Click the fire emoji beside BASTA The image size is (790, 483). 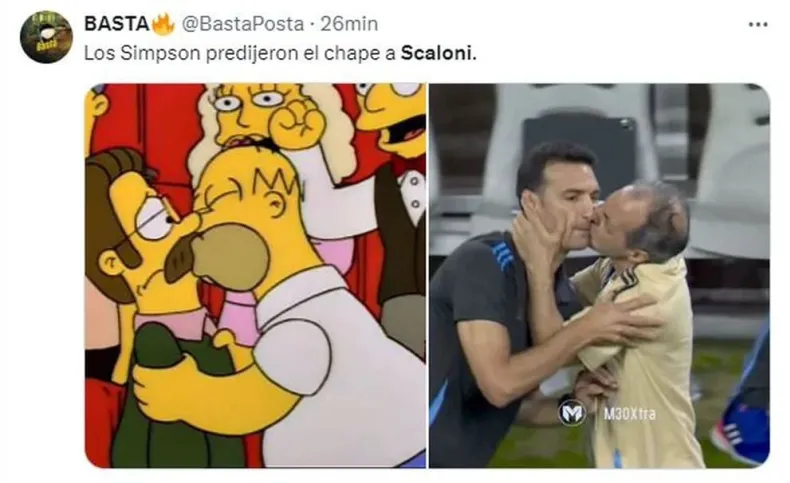point(162,23)
